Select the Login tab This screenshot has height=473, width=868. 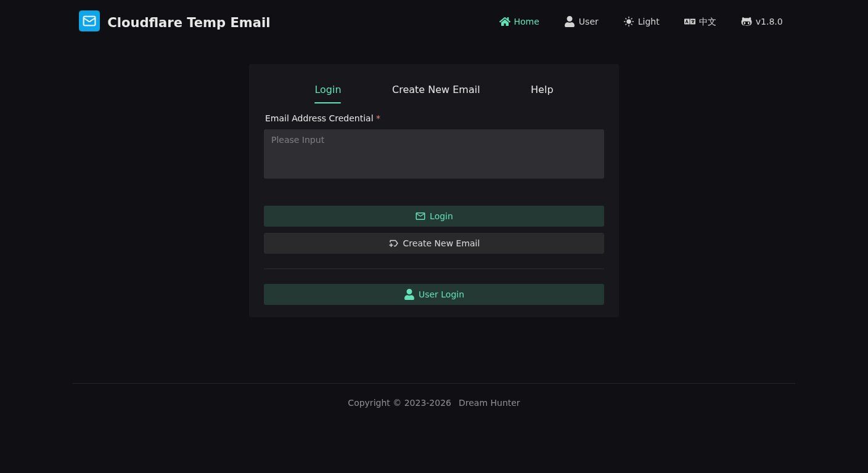(x=328, y=89)
